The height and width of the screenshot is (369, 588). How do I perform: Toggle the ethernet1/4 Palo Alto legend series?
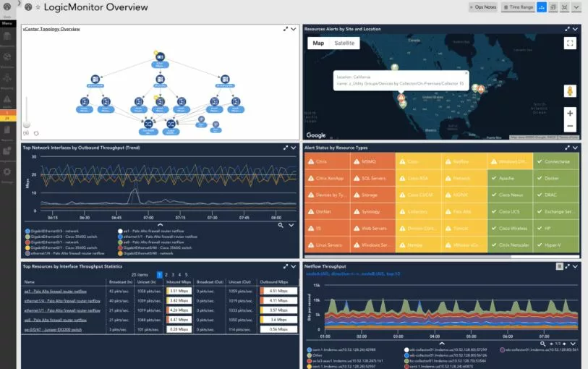pos(65,253)
